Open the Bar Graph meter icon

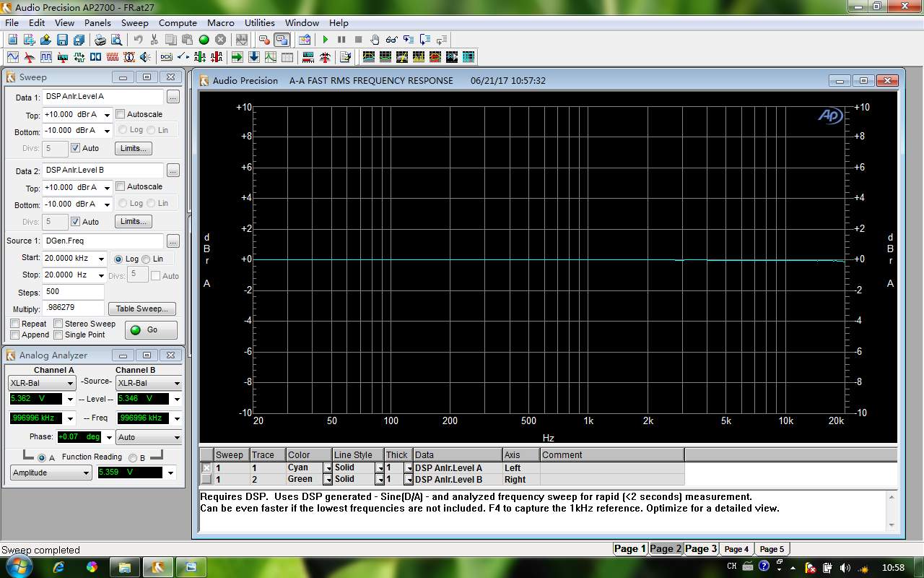[x=308, y=57]
